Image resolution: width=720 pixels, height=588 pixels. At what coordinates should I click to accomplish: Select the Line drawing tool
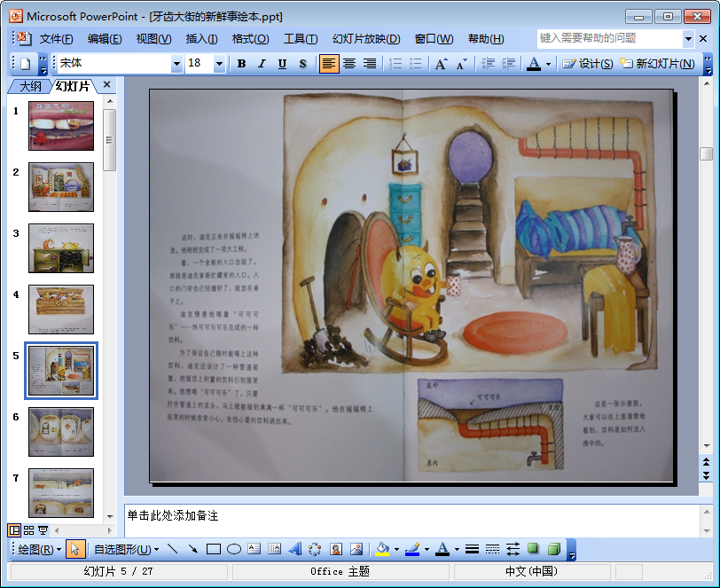(173, 549)
